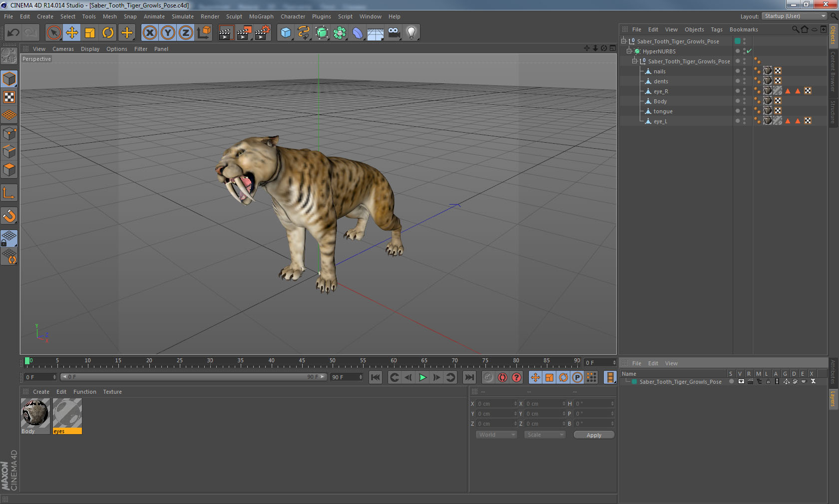Select Edges mode
This screenshot has height=504, width=839.
pos(9,152)
